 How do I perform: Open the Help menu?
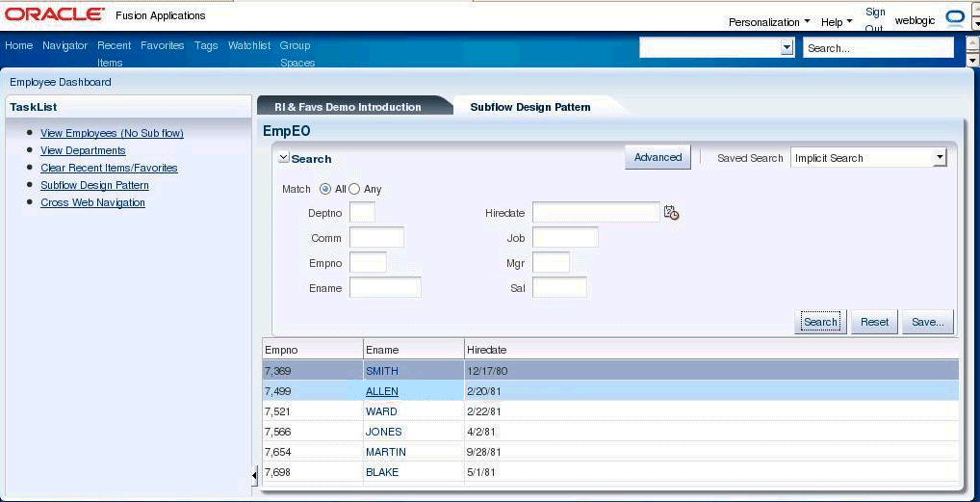click(837, 22)
